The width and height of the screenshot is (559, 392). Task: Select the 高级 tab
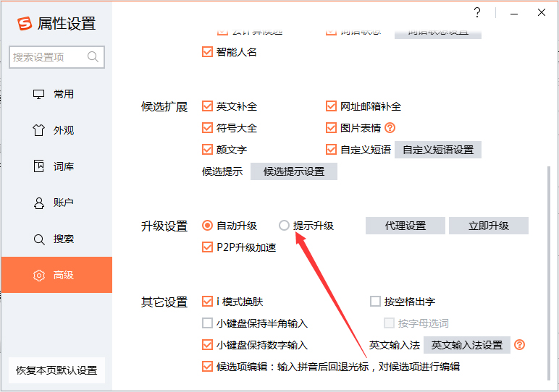(56, 276)
